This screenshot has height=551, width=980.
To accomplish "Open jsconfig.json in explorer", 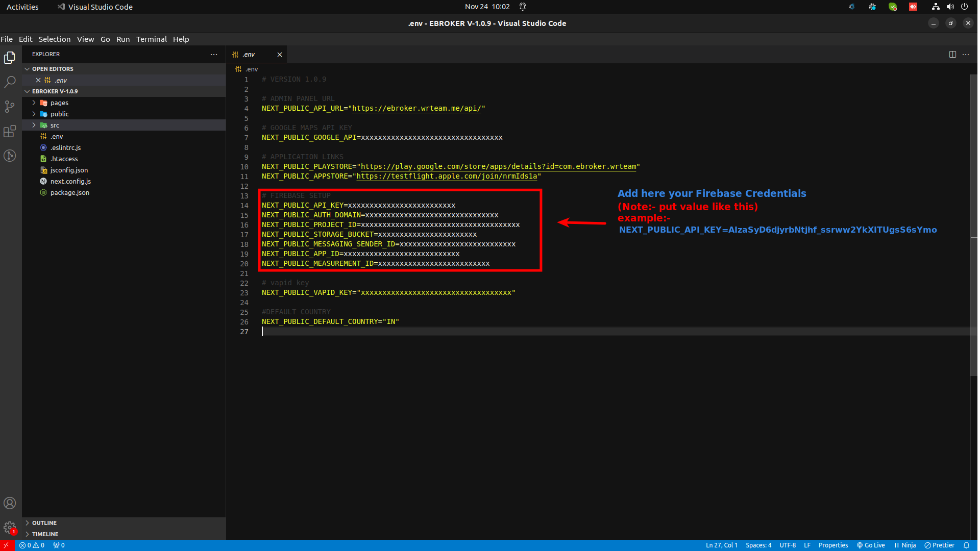I will click(x=124, y=170).
